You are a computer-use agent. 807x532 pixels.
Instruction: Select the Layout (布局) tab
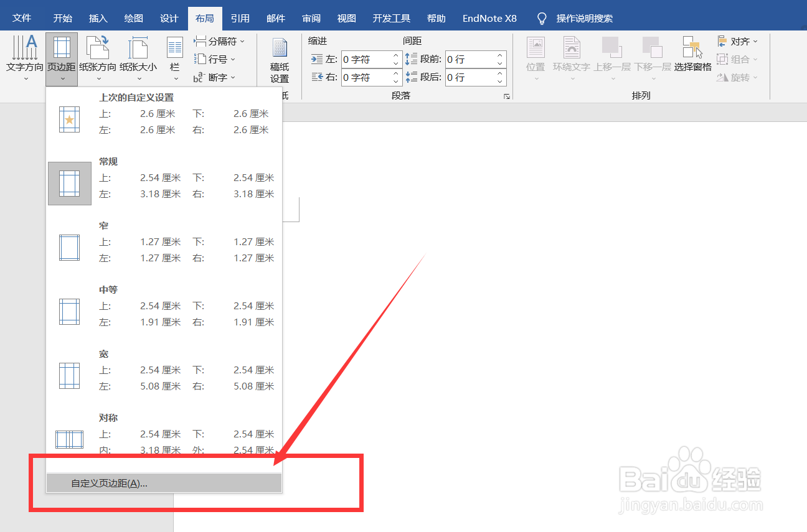point(204,18)
